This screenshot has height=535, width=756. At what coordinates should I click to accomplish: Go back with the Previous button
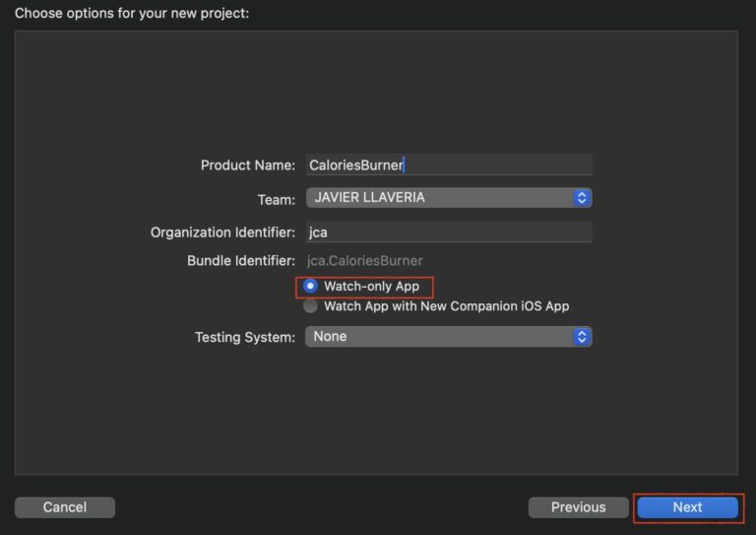578,507
